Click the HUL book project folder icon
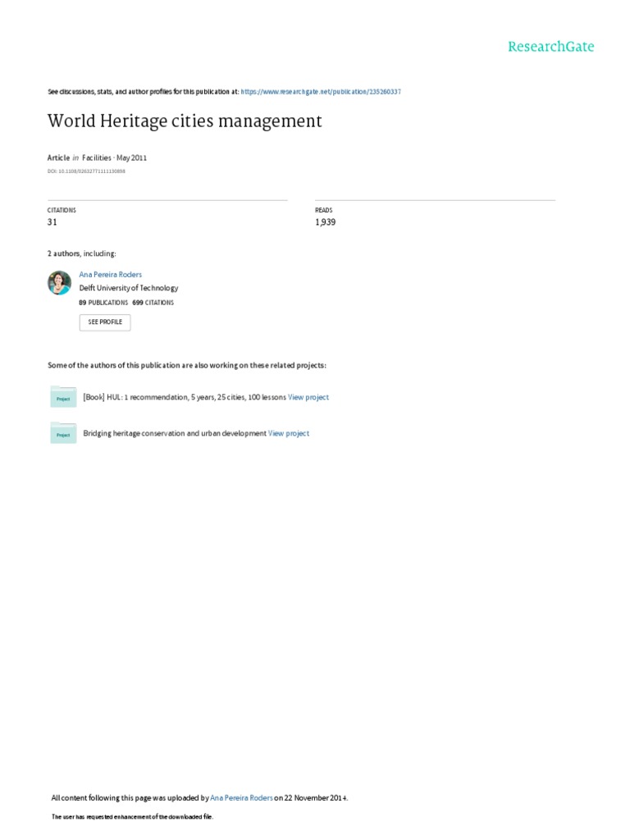 [x=63, y=397]
